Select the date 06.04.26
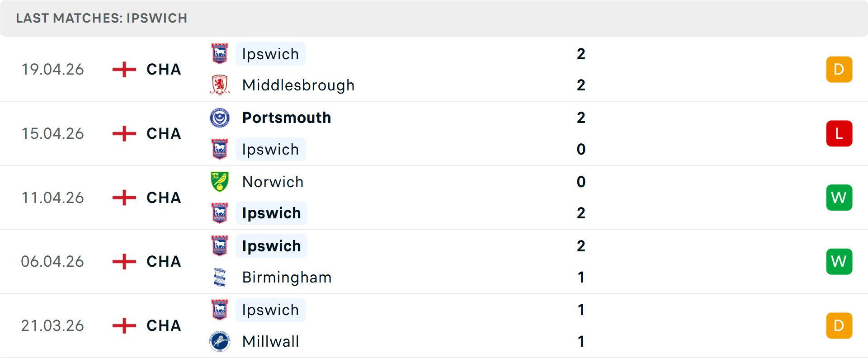The width and height of the screenshot is (868, 358). pyautogui.click(x=52, y=261)
